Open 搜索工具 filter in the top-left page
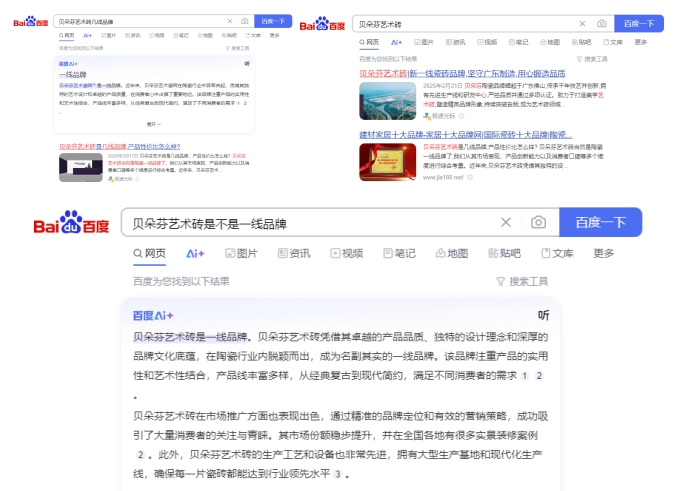The height and width of the screenshot is (491, 679). coord(237,48)
